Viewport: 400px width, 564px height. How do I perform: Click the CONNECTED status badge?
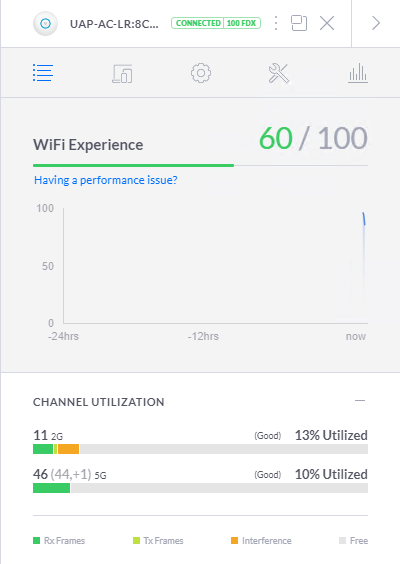tap(198, 23)
